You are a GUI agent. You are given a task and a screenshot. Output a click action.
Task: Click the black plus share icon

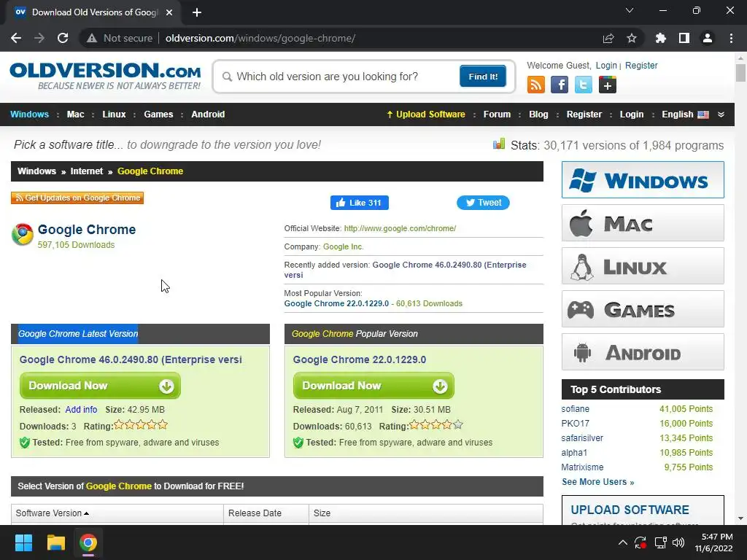608,85
